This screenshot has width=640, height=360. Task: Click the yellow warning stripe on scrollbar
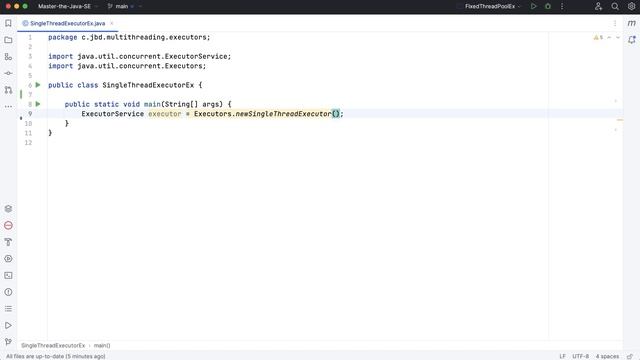click(620, 120)
